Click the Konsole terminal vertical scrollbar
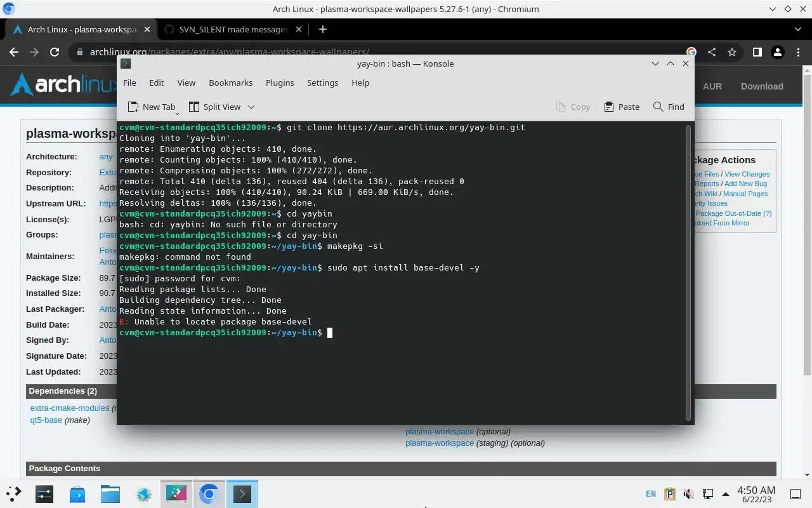Viewport: 812px width, 508px height. pyautogui.click(x=688, y=272)
